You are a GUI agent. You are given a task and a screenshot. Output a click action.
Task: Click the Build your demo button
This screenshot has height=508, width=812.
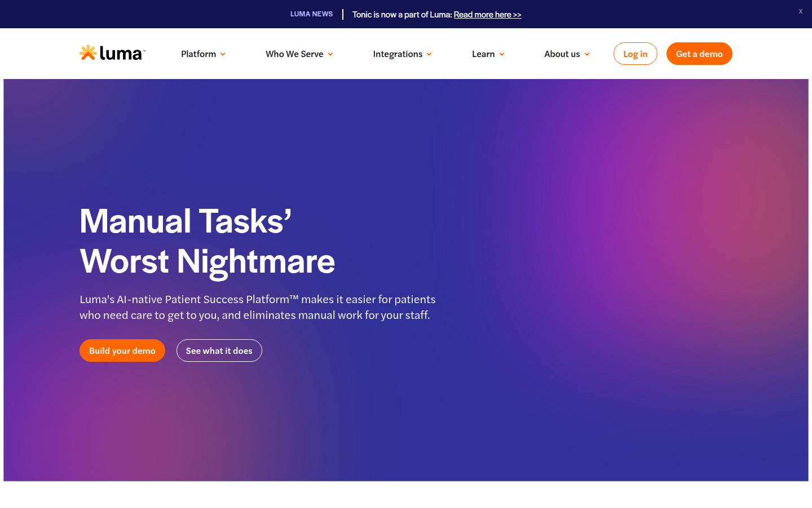(122, 351)
